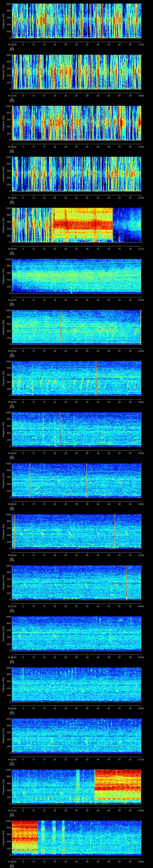Select the spectrogram panel beginning at 16:30:00
The image size is (153, 868).
[x=77, y=736]
